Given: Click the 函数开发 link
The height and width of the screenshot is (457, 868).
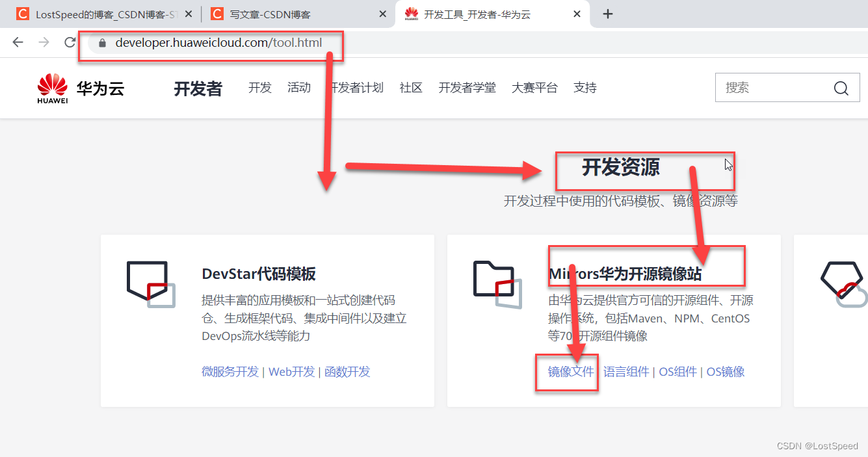Looking at the screenshot, I should tap(347, 371).
